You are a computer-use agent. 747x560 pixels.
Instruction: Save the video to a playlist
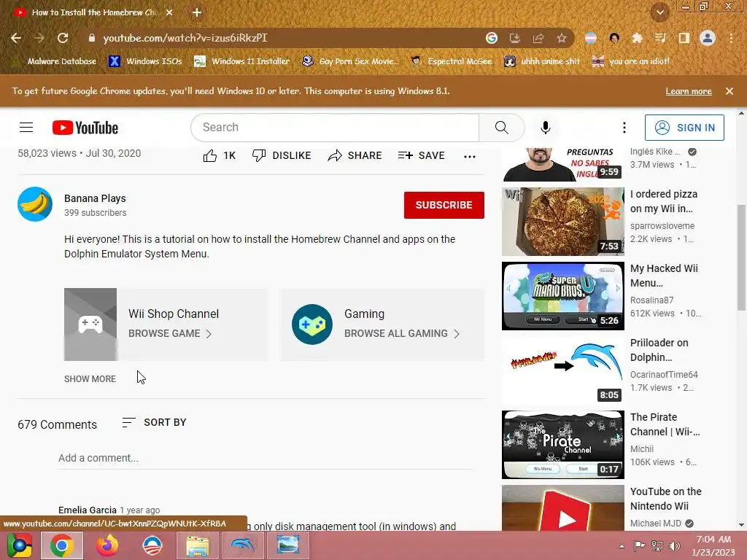[421, 156]
